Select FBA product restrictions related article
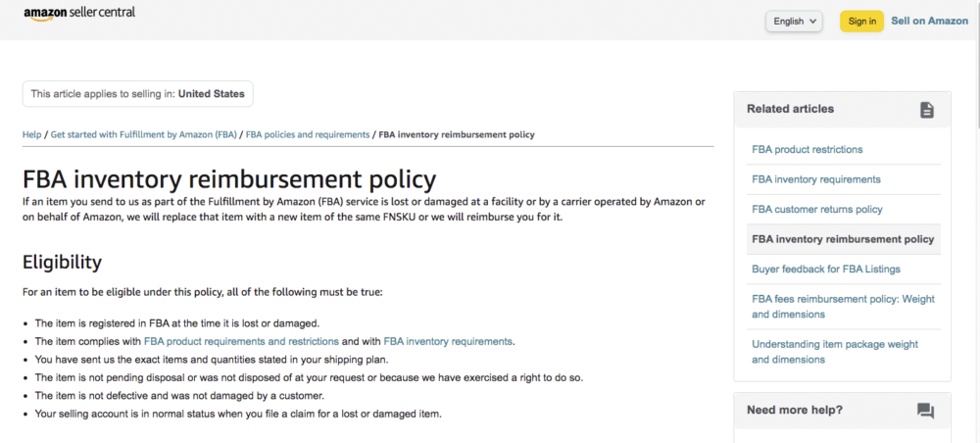980x443 pixels. click(807, 149)
